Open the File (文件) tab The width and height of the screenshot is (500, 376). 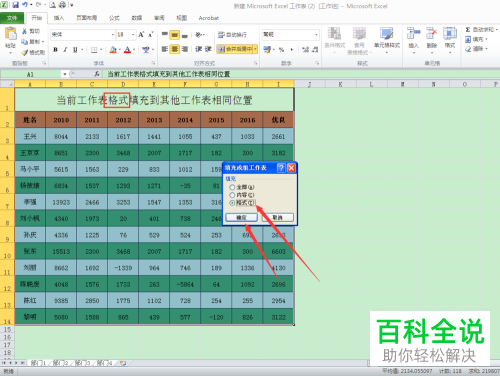point(12,18)
